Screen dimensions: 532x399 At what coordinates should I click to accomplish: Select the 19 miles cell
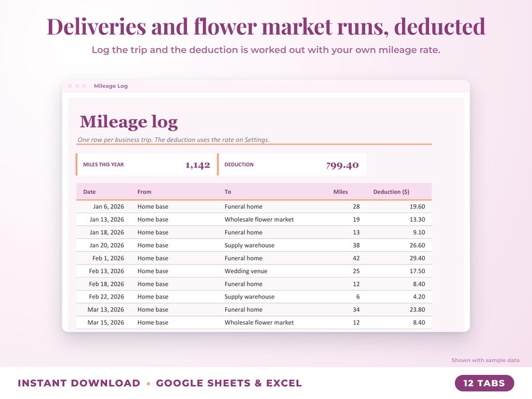[x=356, y=220]
